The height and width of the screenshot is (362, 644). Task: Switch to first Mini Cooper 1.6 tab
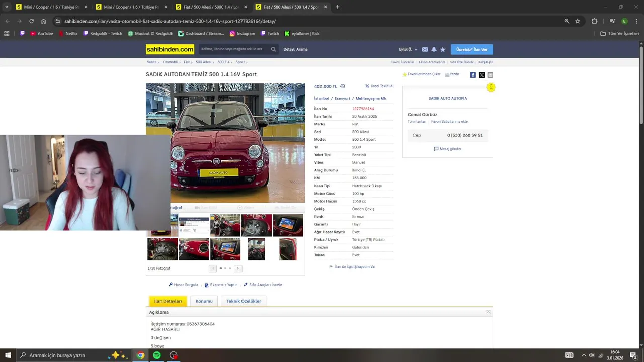pyautogui.click(x=51, y=7)
